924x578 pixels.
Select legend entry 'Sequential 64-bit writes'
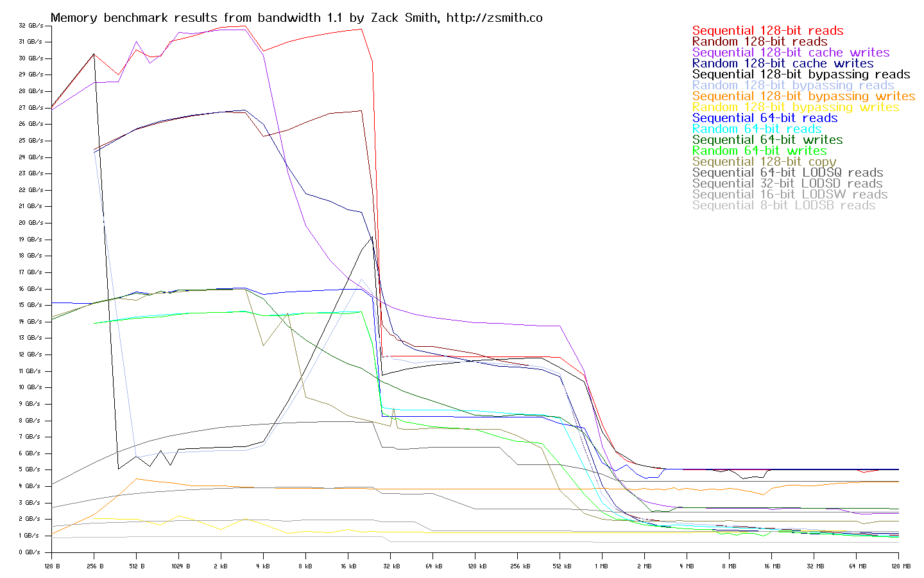tap(767, 140)
